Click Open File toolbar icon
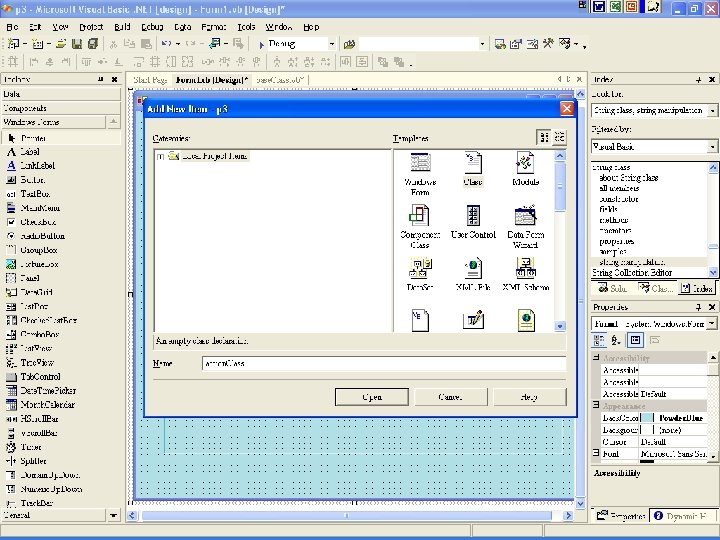 pyautogui.click(x=61, y=44)
